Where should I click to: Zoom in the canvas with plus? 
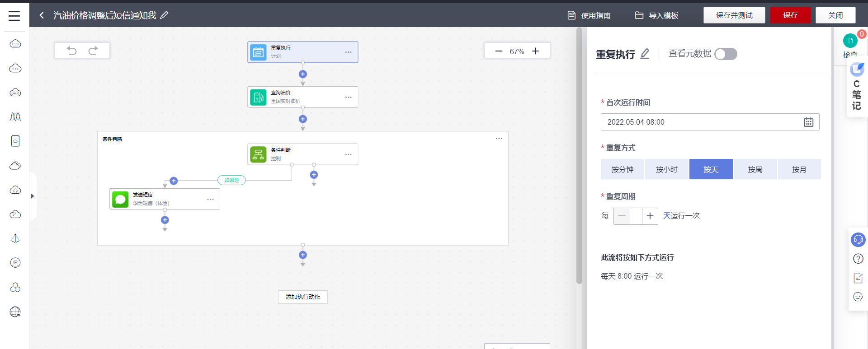(x=536, y=51)
